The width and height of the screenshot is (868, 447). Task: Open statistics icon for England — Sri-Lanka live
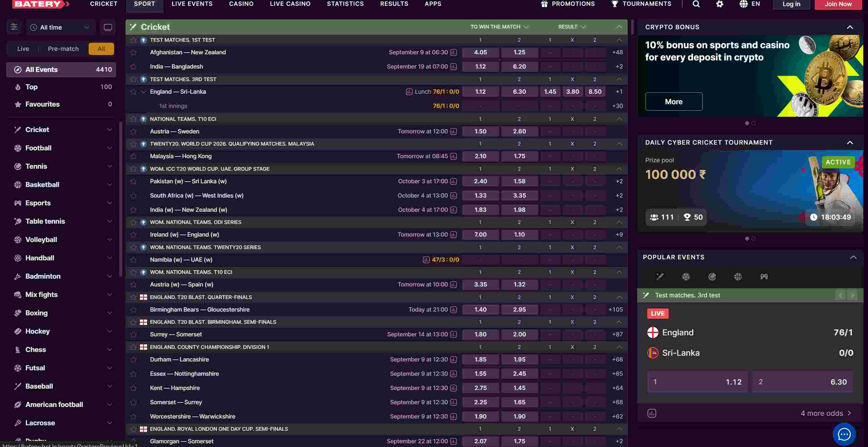409,92
